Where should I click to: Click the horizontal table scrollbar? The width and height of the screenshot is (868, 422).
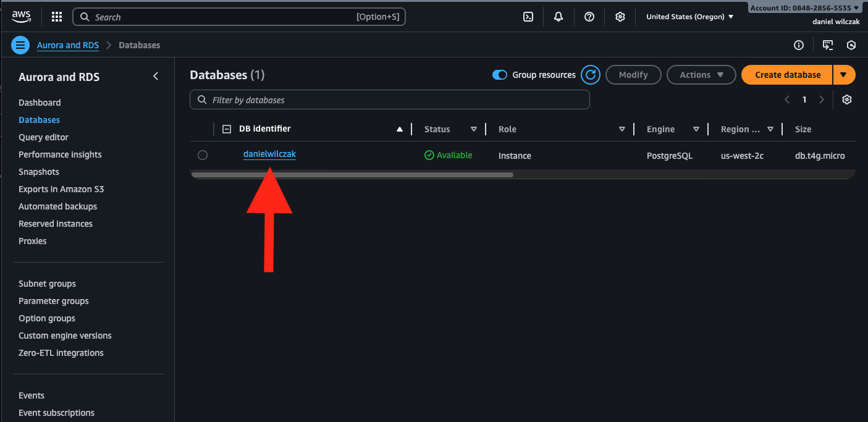352,175
